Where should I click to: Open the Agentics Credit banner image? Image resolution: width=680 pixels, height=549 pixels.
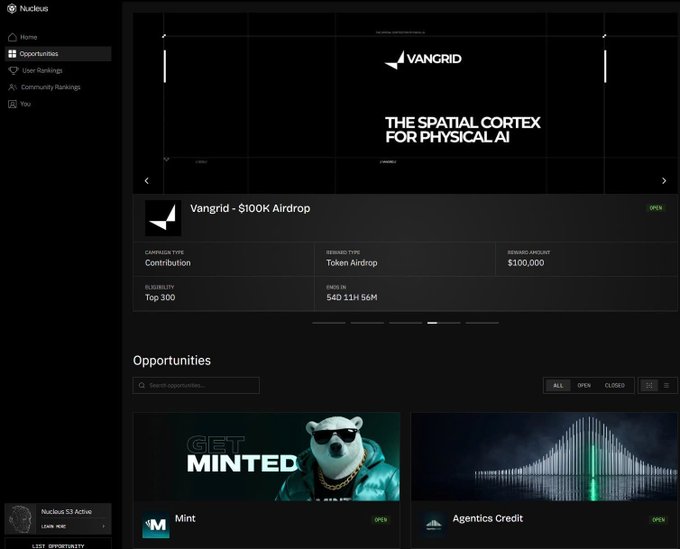point(544,457)
